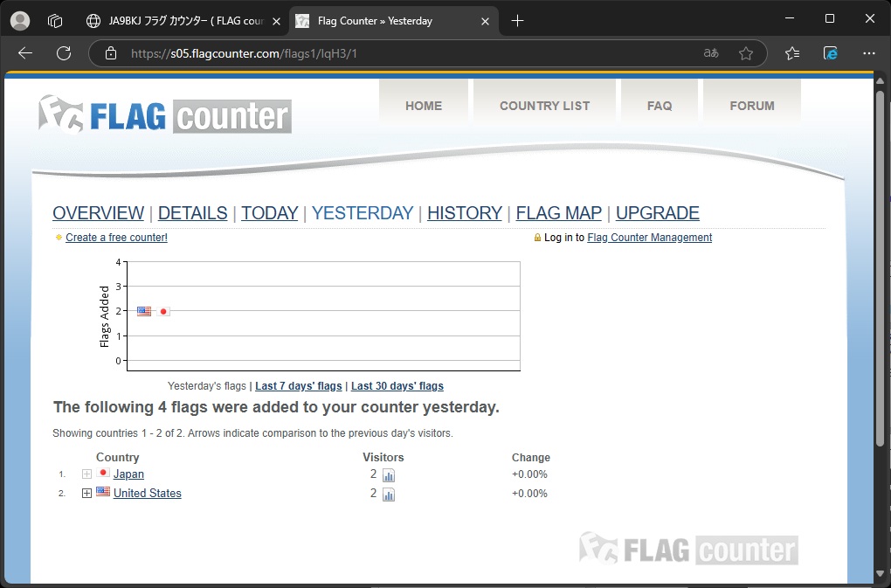Click Japan's +0.00% change value
The image size is (891, 588).
coord(529,474)
